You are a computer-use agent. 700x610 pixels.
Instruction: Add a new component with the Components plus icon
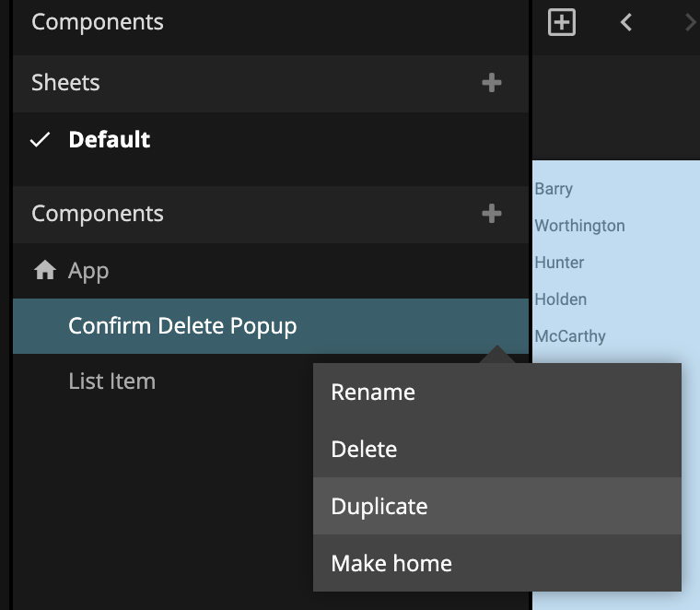pyautogui.click(x=492, y=214)
